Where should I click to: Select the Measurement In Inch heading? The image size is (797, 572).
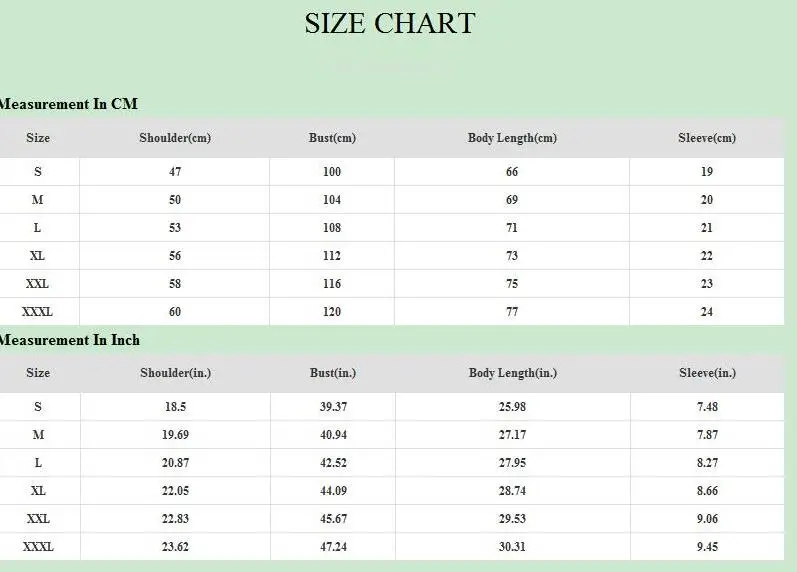tap(69, 340)
